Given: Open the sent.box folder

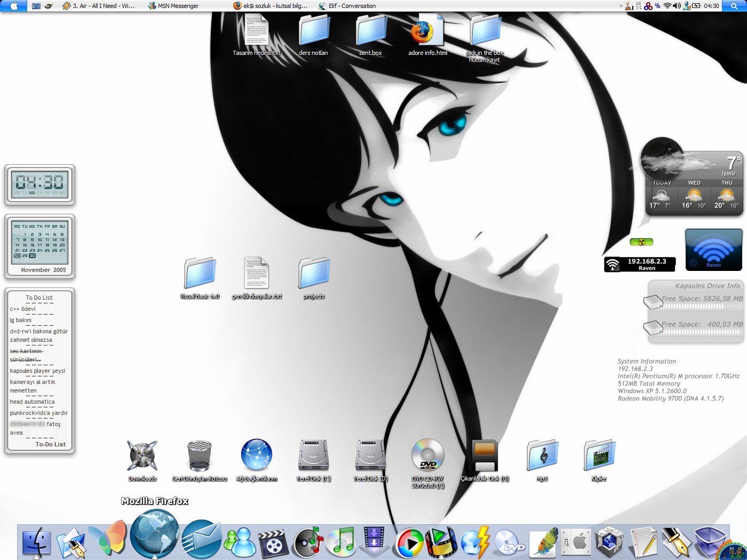Looking at the screenshot, I should pos(371,35).
